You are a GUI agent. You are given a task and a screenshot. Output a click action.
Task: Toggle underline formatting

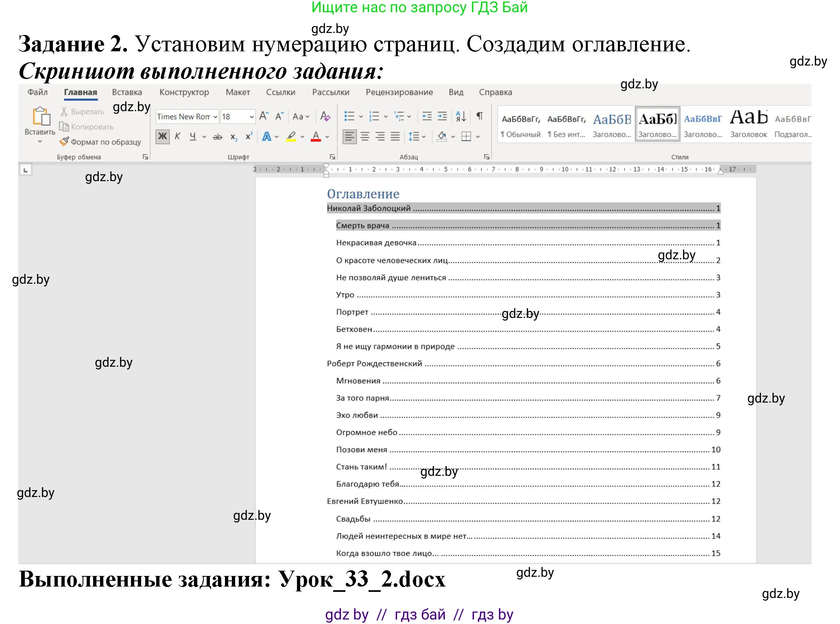193,137
